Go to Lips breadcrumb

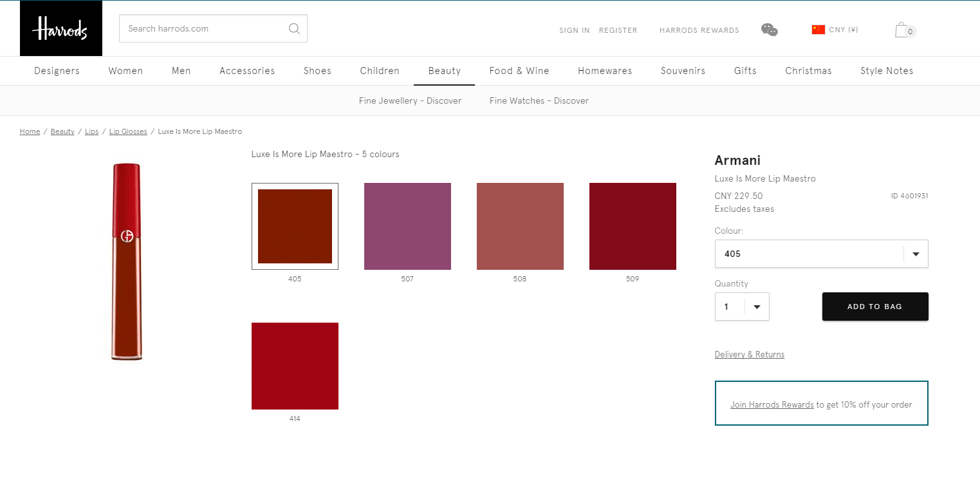92,131
